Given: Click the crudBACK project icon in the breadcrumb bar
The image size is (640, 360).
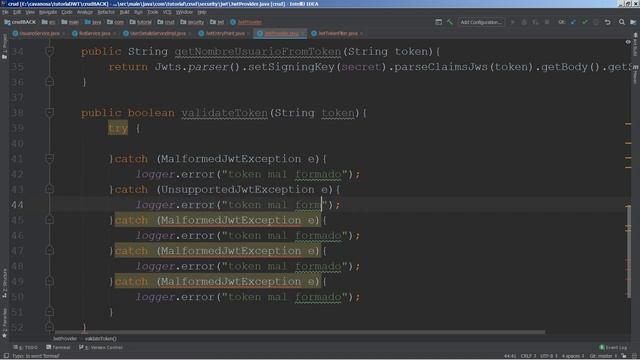Looking at the screenshot, I should click(7, 22).
